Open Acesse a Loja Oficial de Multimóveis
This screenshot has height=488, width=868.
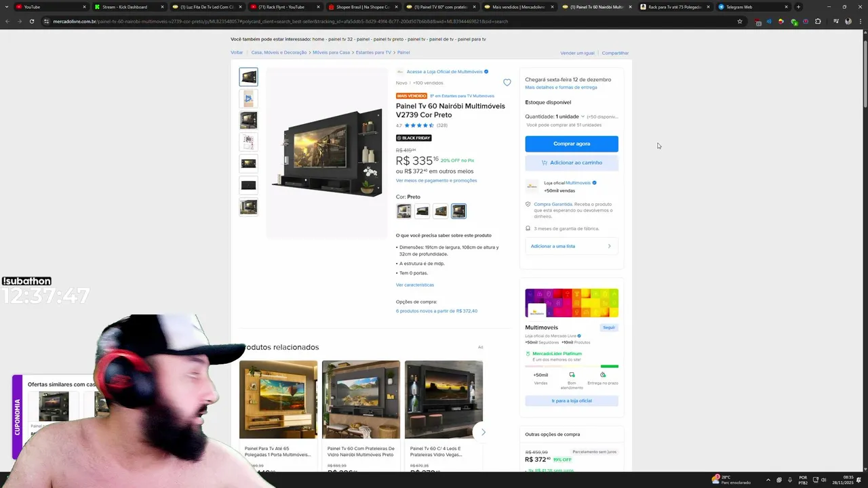pos(444,72)
